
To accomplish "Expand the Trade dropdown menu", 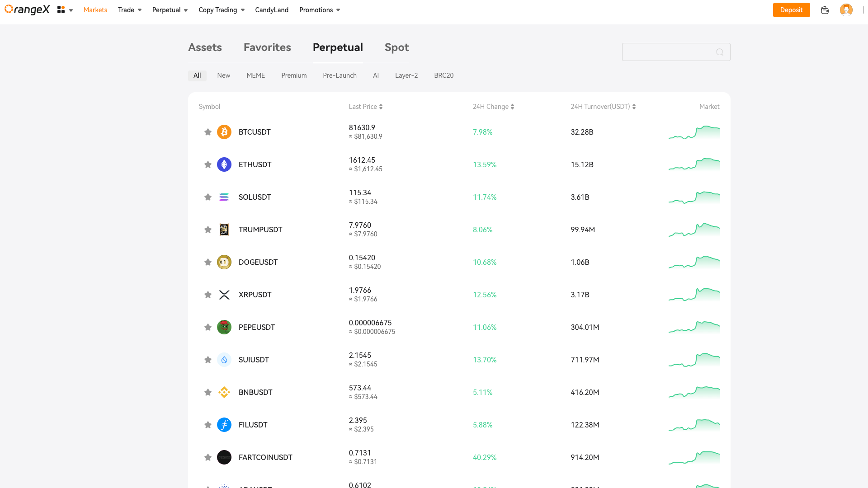I will click(x=130, y=10).
